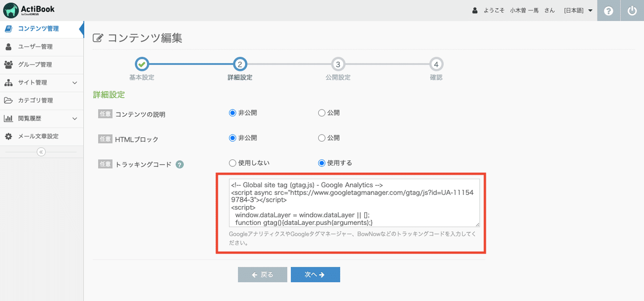The image size is (644, 301).
Task: Click the 任意 badge beside HTMLブロック
Action: click(105, 140)
